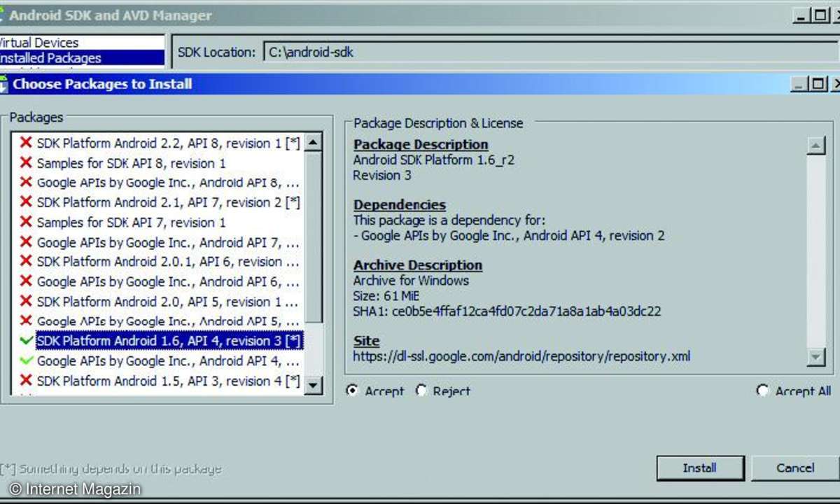Click red X icon beside Samples for SDK API 8
Screen dimensions: 840x504
tap(26, 162)
